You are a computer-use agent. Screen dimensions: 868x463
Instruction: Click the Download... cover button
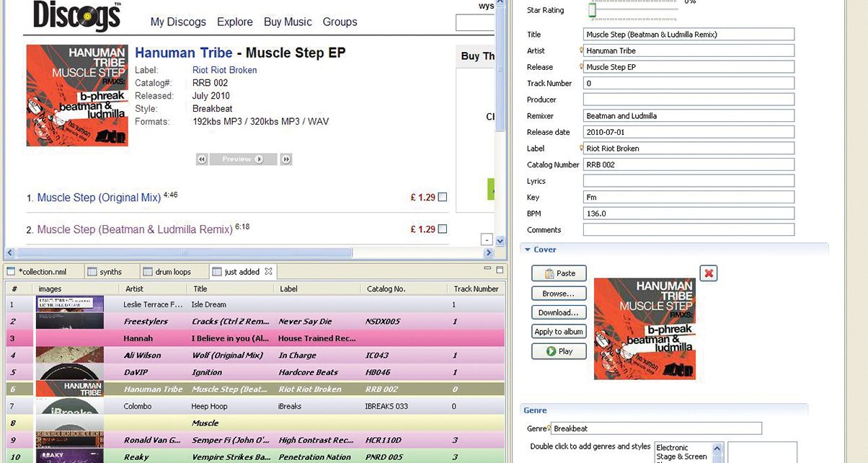tap(559, 313)
